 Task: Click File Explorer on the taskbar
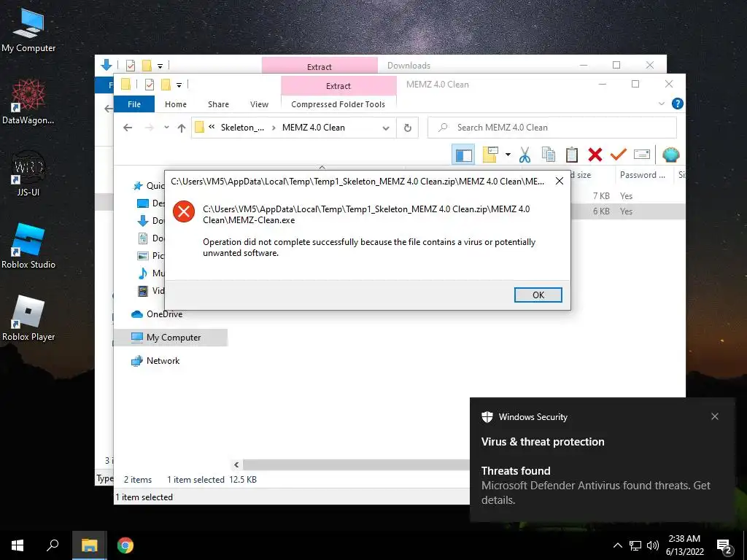[89, 545]
